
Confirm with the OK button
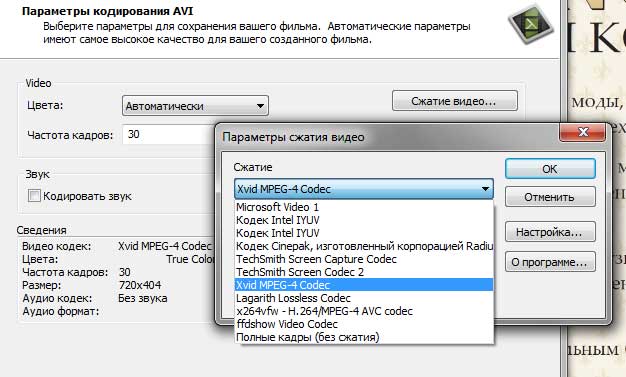tap(550, 169)
